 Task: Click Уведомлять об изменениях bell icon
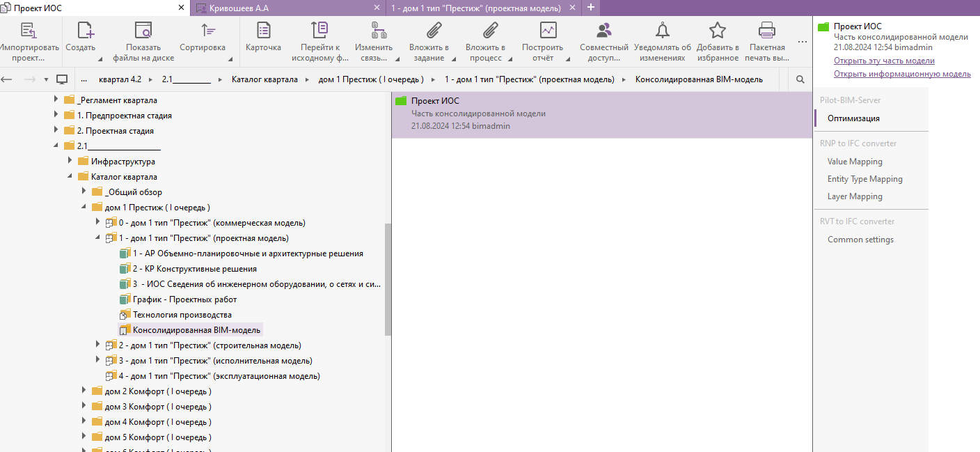pos(663,31)
